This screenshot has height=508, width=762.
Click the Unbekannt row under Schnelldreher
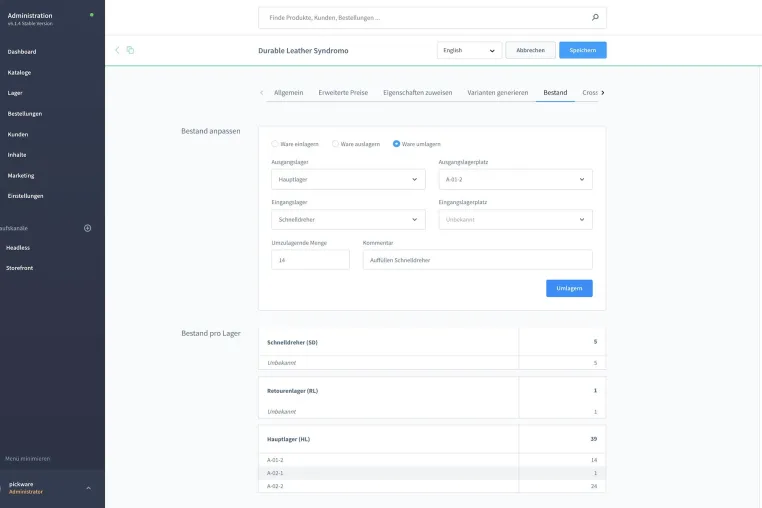coord(432,363)
